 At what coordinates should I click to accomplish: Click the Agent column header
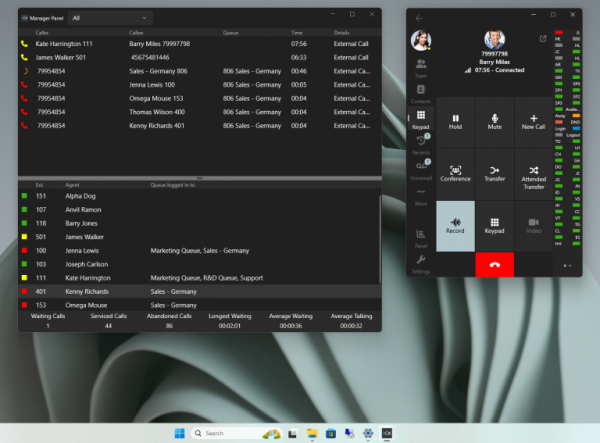pos(72,185)
